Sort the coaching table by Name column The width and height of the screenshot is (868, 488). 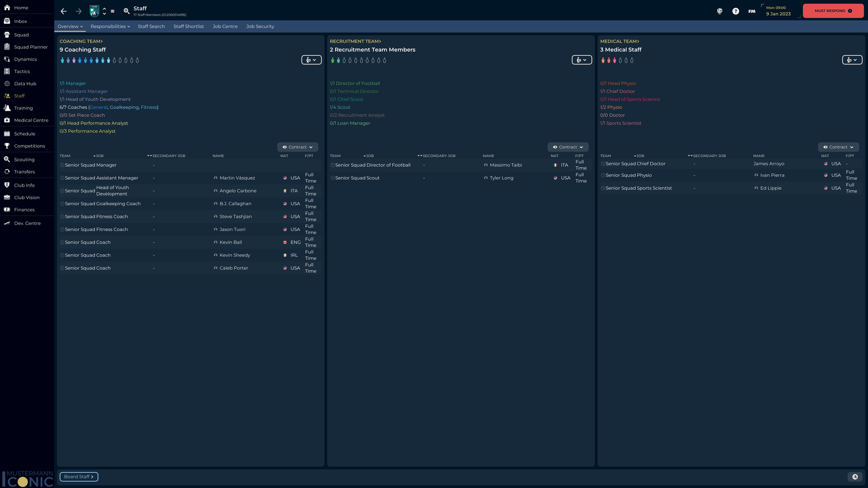(x=218, y=156)
